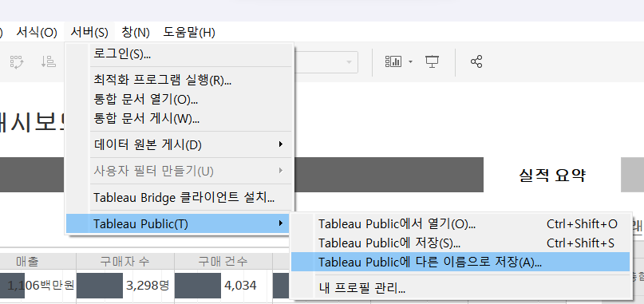Screen dimensions: 644x304
Task: Click the 매출 column header
Action: (x=28, y=261)
